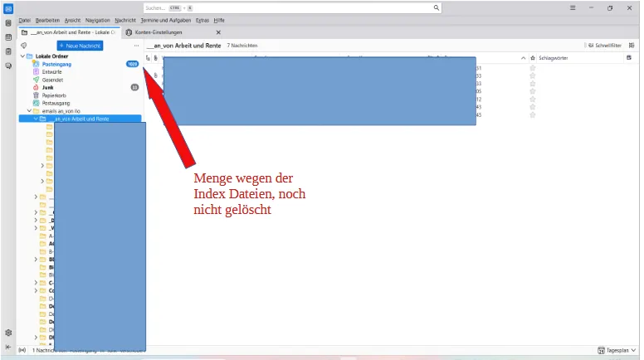Collapse the spaces toolbar with arrow icon
This screenshot has height=360, width=644.
click(8, 347)
